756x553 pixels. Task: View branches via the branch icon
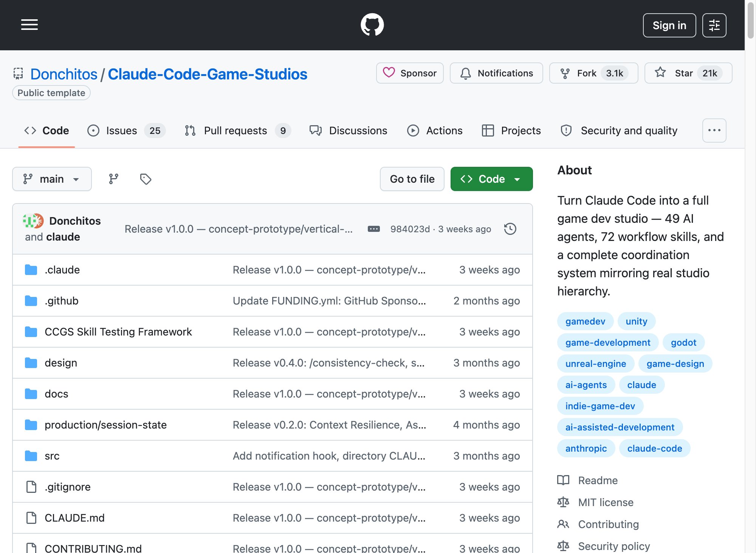tap(113, 179)
